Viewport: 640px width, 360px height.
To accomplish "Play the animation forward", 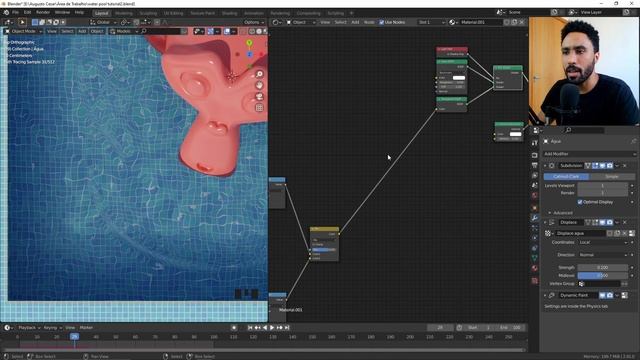I will 272,328.
